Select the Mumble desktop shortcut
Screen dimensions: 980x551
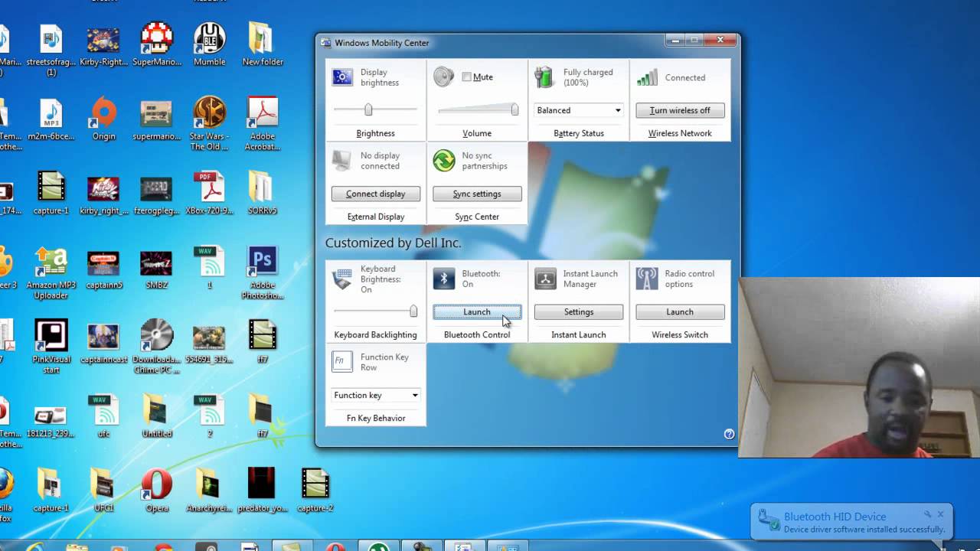click(209, 44)
